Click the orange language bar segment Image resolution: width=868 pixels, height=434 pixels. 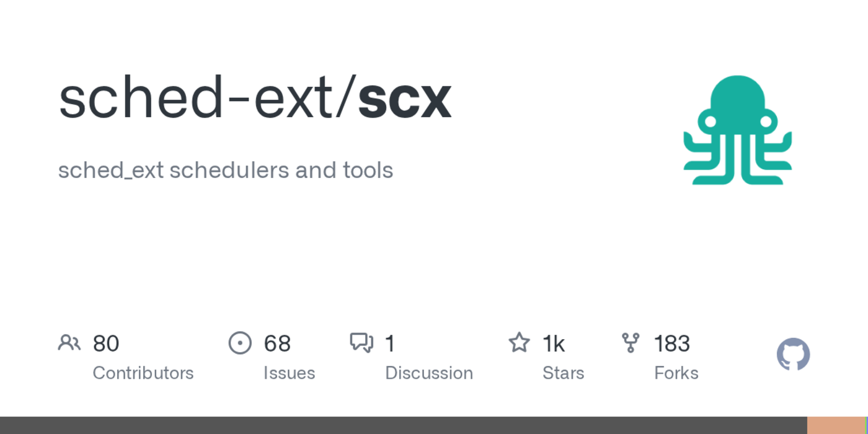tap(835, 425)
